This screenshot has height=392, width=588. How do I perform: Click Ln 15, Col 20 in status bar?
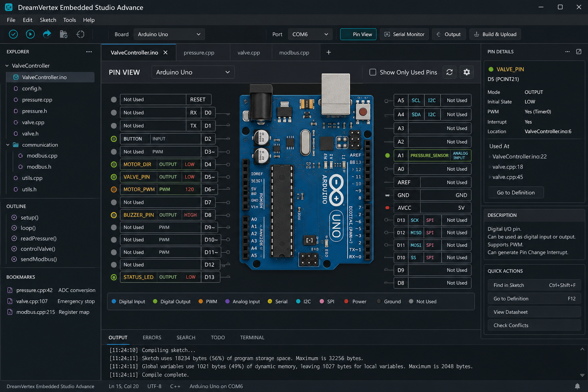[124, 386]
